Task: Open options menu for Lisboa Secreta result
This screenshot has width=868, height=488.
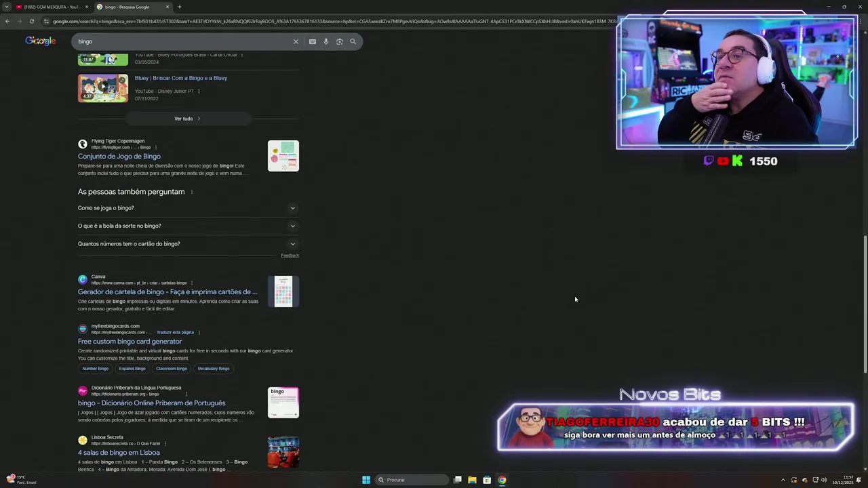Action: click(x=165, y=443)
